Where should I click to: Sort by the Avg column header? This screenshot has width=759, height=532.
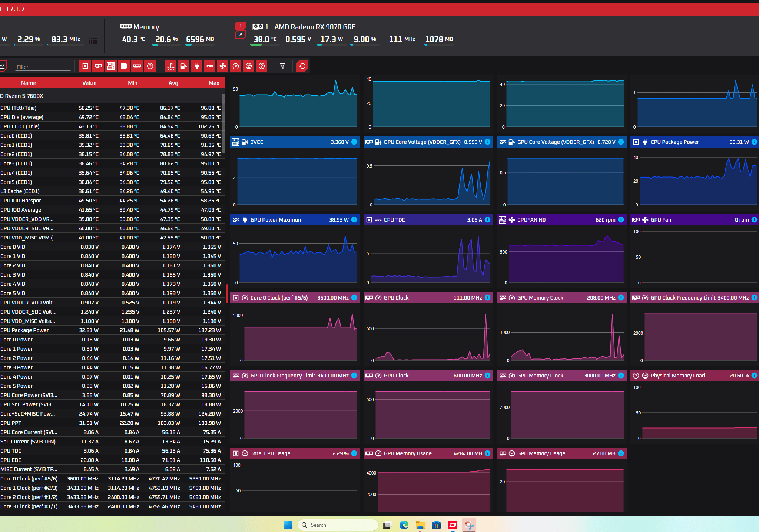(173, 83)
